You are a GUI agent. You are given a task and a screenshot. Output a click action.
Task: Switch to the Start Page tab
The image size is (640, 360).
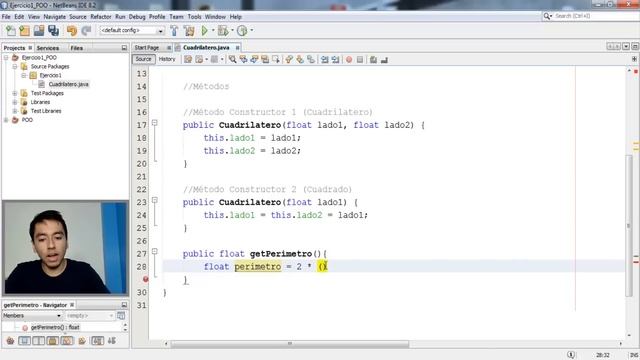tap(147, 48)
